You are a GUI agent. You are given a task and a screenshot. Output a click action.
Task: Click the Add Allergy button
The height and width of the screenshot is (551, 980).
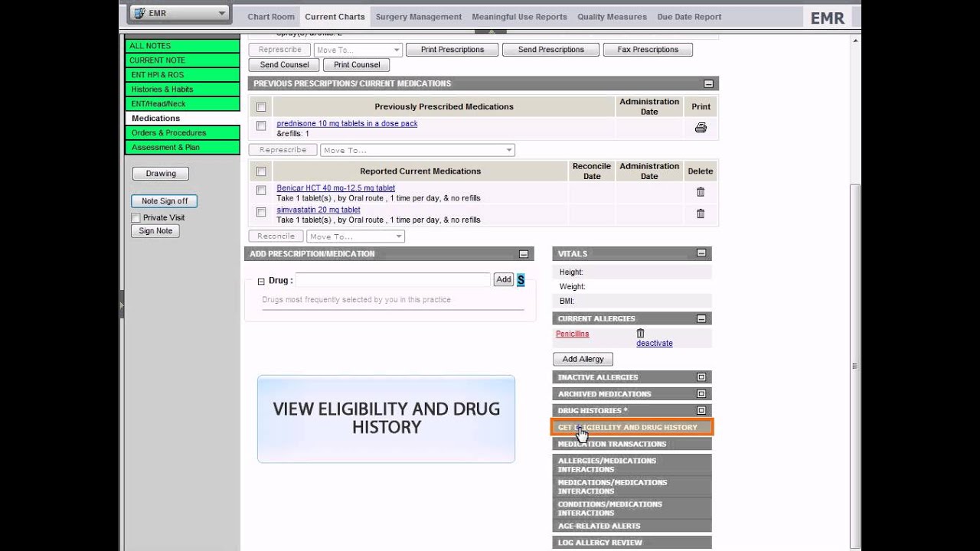tap(583, 359)
